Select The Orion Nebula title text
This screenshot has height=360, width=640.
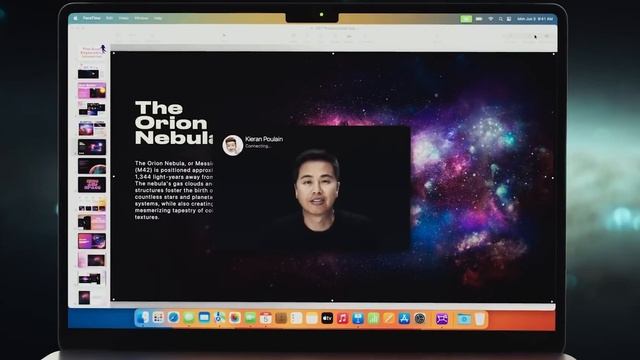(x=173, y=123)
